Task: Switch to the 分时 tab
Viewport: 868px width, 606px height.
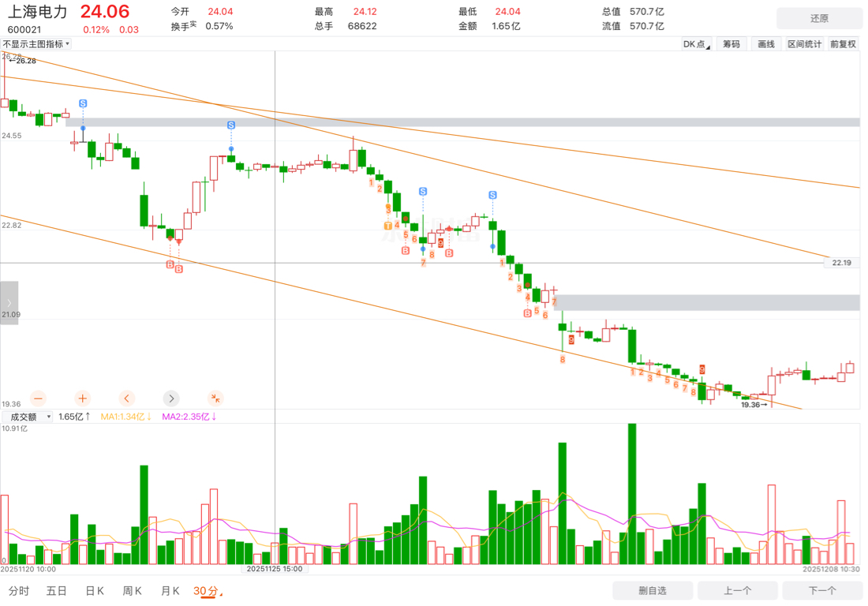Action: [x=19, y=591]
